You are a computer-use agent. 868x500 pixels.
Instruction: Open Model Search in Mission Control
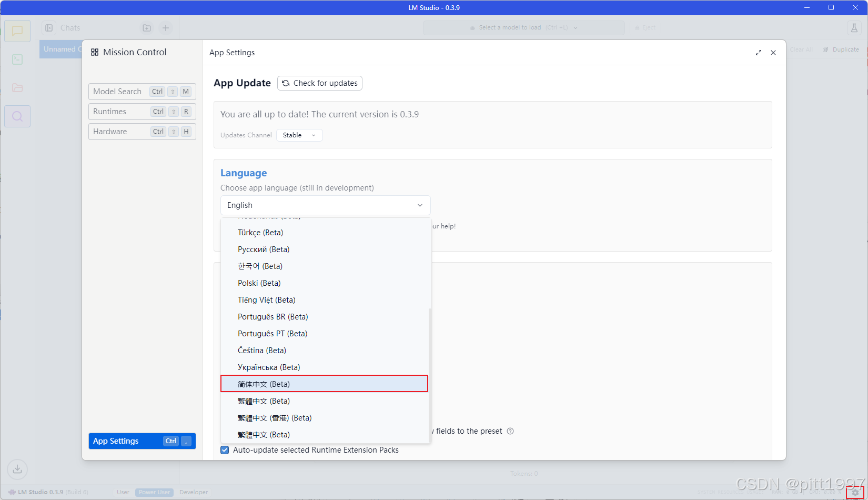tap(142, 92)
